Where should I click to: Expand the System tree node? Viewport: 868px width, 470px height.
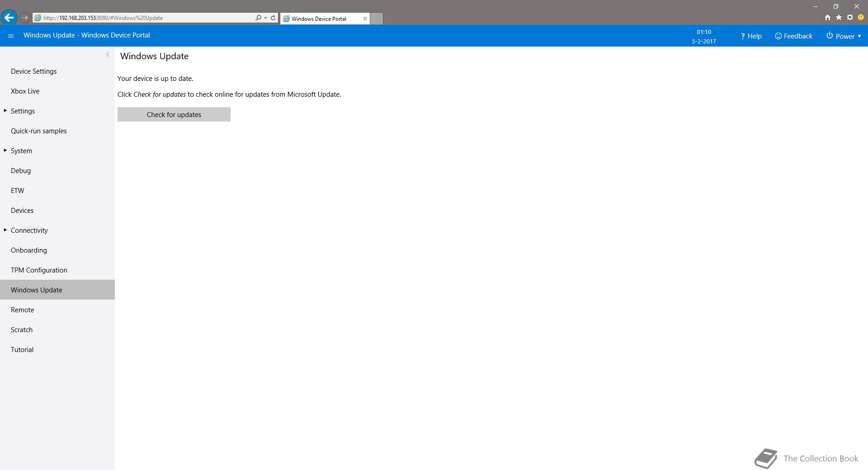[x=5, y=150]
